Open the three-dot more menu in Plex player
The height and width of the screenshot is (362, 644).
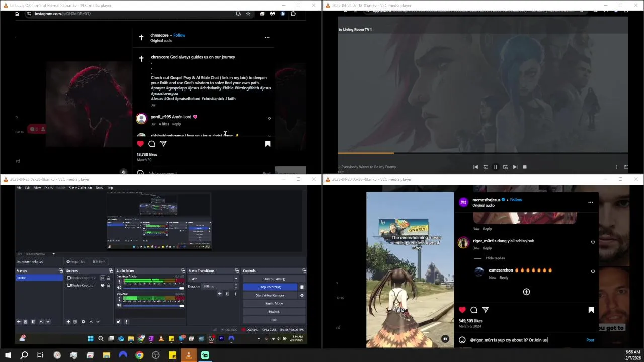click(x=616, y=167)
